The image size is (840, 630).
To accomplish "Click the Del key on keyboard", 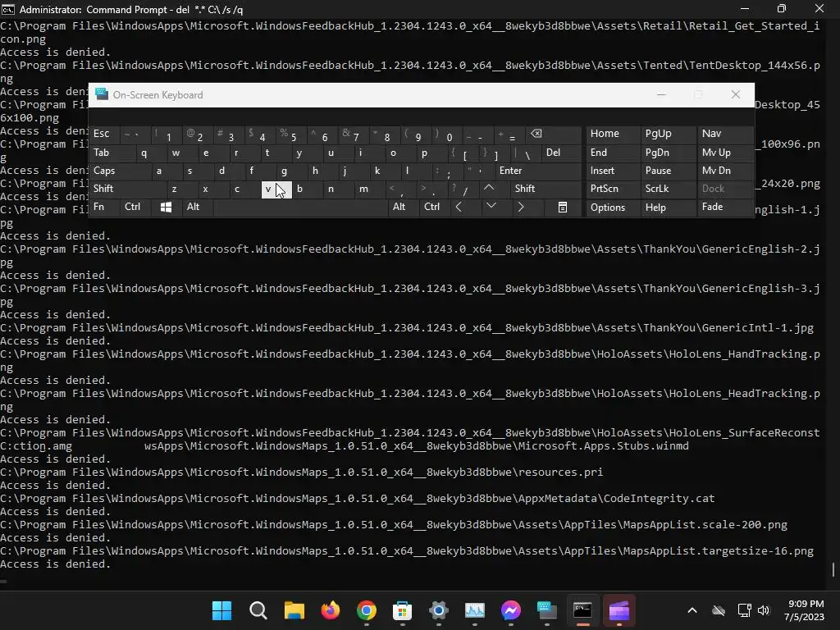I will click(561, 153).
